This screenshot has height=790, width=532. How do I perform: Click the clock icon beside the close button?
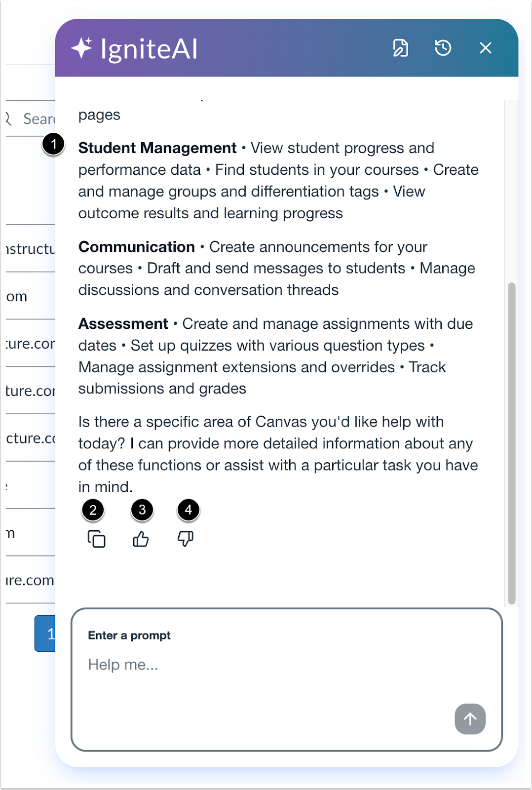(x=443, y=48)
